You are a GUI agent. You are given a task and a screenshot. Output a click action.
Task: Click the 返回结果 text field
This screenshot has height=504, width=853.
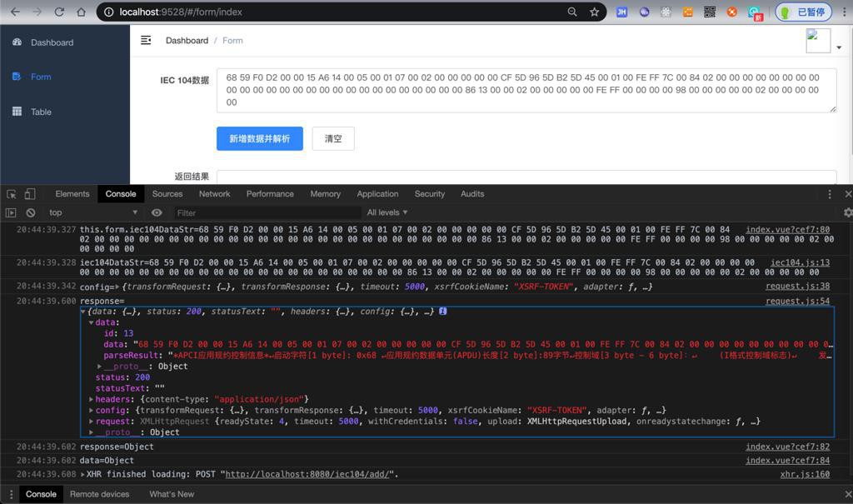526,177
